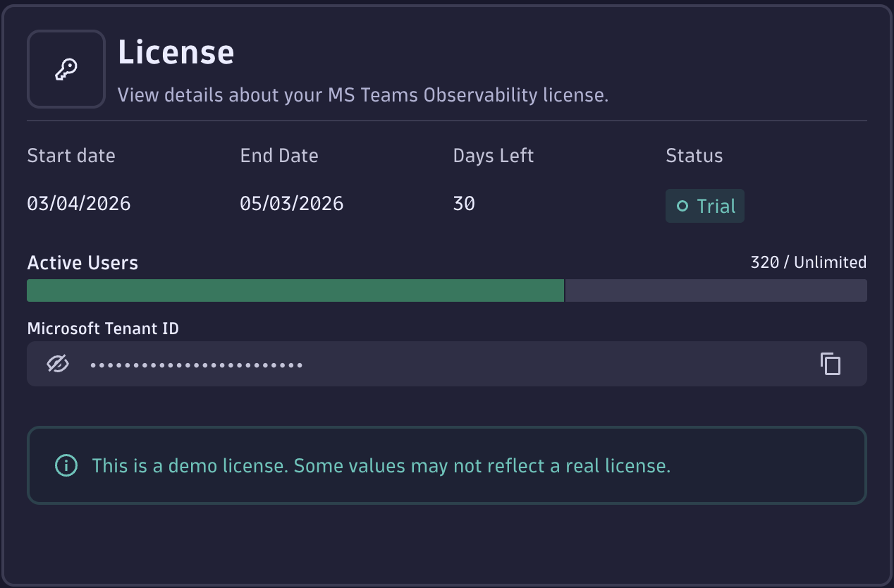The height and width of the screenshot is (588, 894).
Task: Open details from the demo license banner
Action: click(446, 465)
